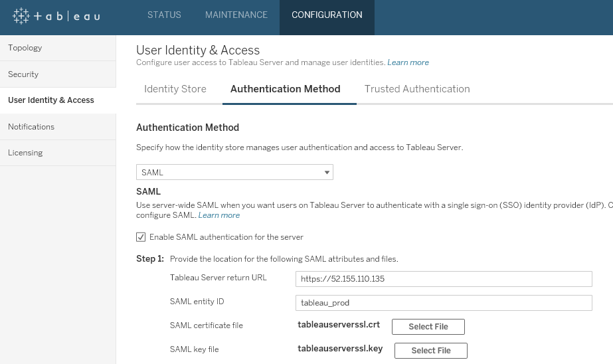Screen dimensions: 613x364
Task: Switch to the Trusted Authentication tab
Action: click(417, 89)
